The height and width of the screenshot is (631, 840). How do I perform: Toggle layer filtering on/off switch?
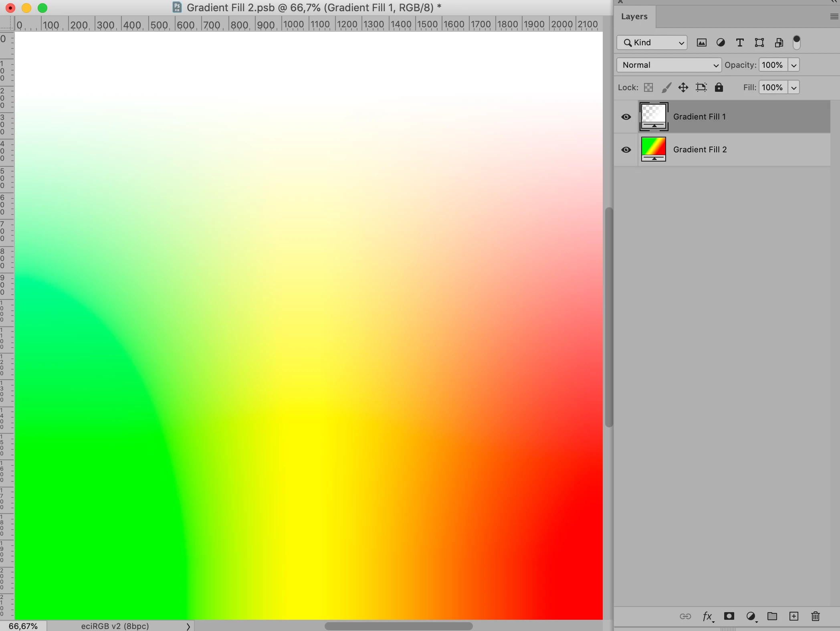797,42
